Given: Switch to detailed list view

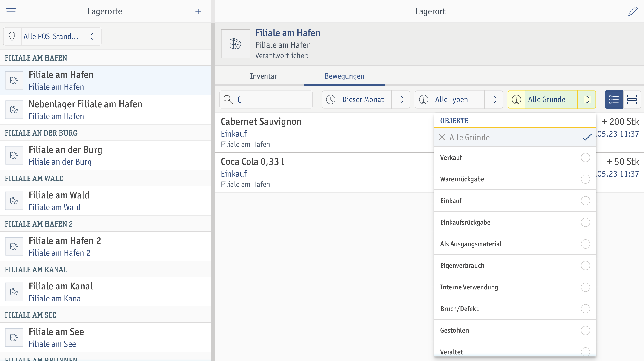Looking at the screenshot, I should [614, 100].
